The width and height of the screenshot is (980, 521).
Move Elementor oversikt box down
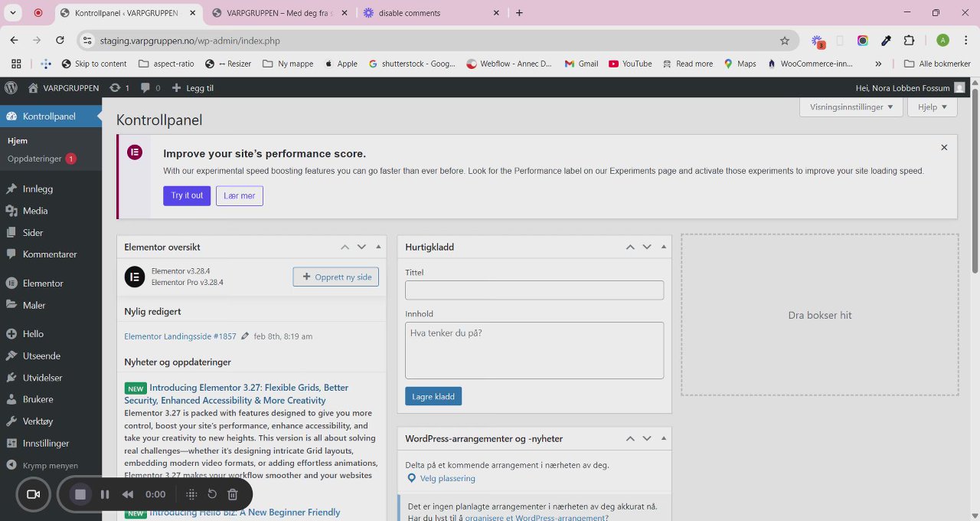[x=361, y=247]
